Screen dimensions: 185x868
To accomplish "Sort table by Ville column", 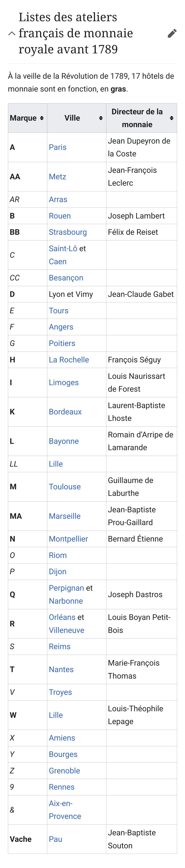I will pos(101,118).
